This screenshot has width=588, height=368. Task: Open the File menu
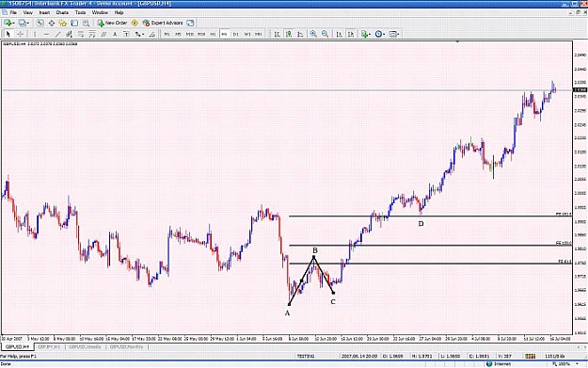pos(13,12)
